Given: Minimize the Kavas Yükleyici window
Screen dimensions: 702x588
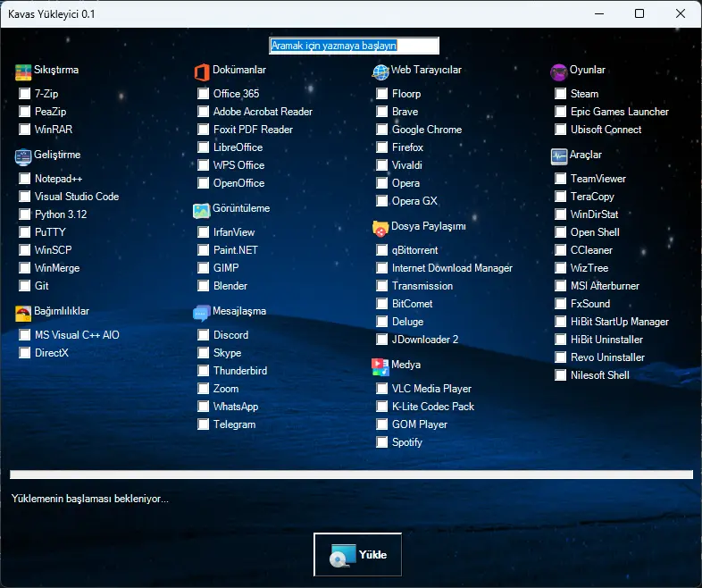Looking at the screenshot, I should coord(599,14).
